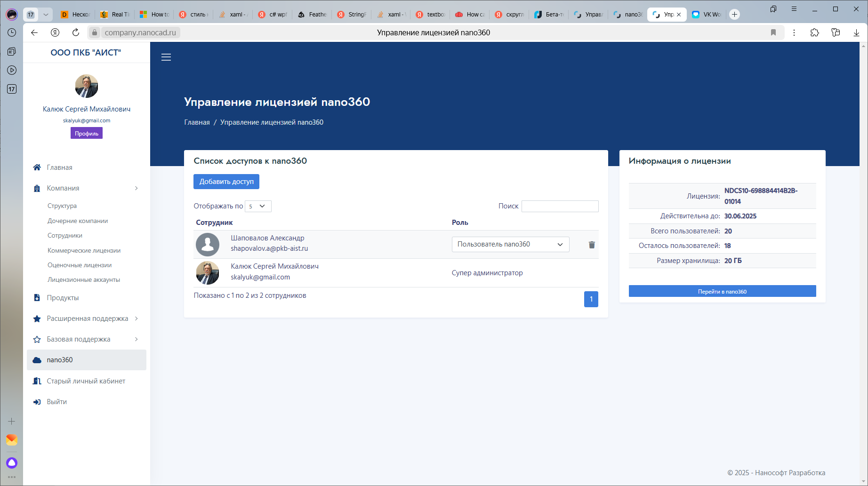Click the Добавить доступ button
This screenshot has width=868, height=486.
click(226, 182)
